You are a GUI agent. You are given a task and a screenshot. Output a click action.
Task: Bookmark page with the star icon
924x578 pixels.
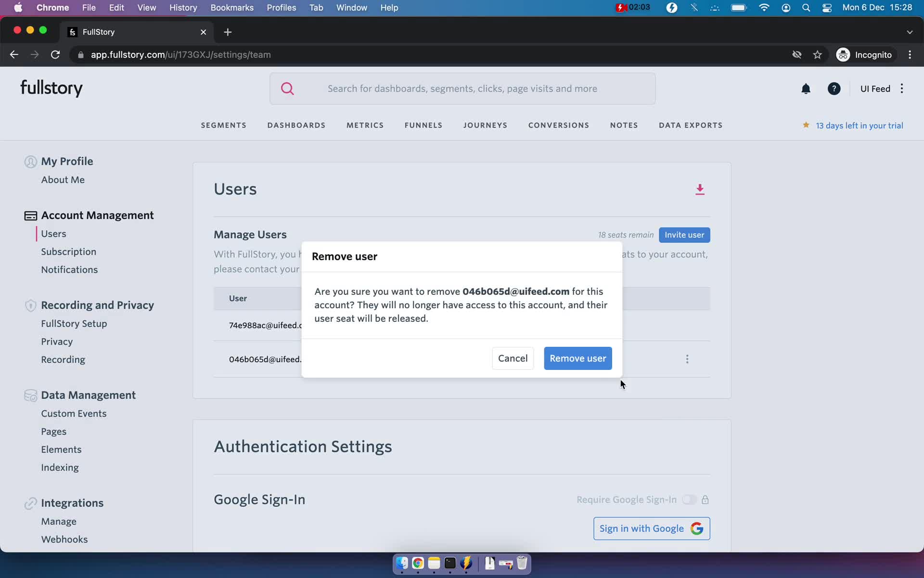817,54
